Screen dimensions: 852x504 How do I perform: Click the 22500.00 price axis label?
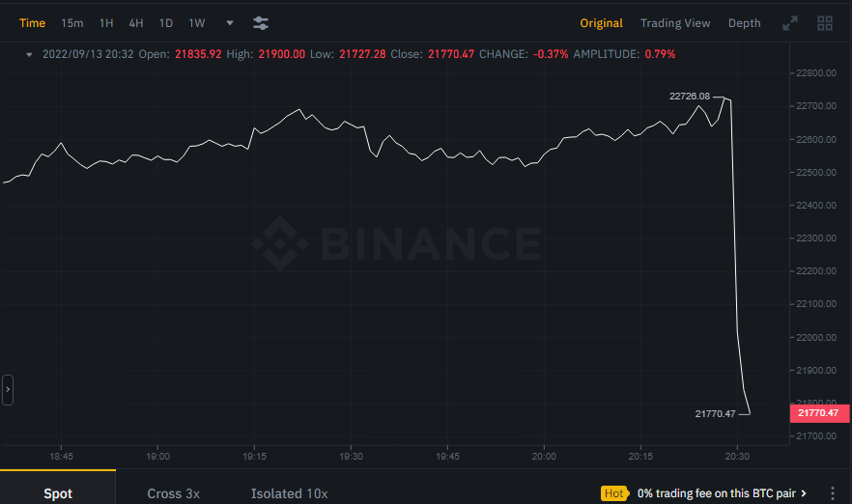click(x=816, y=172)
